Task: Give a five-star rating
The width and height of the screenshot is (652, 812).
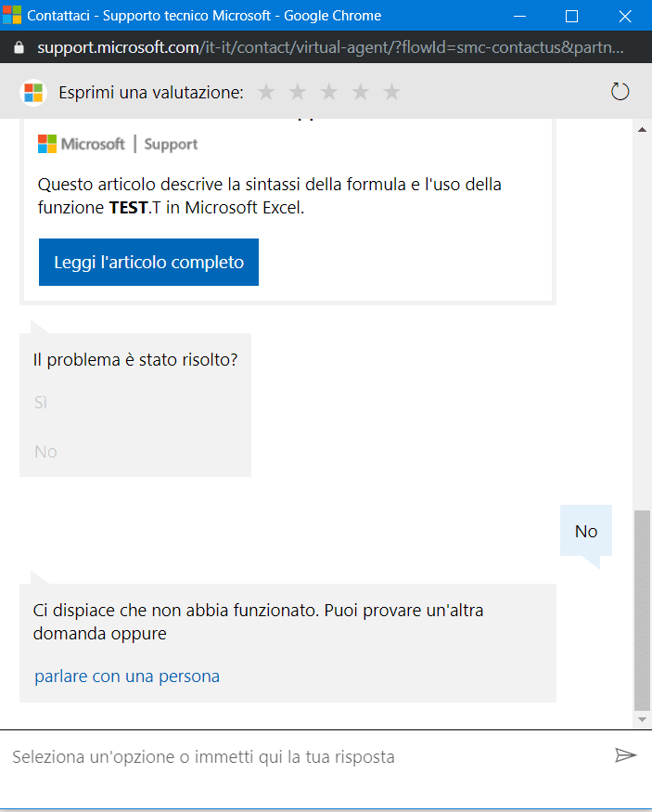Action: point(392,92)
